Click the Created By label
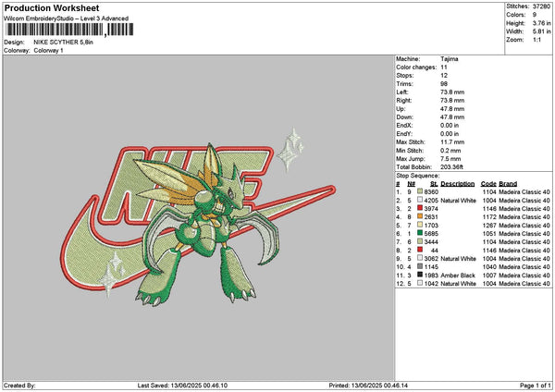The width and height of the screenshot is (555, 392). point(19,386)
